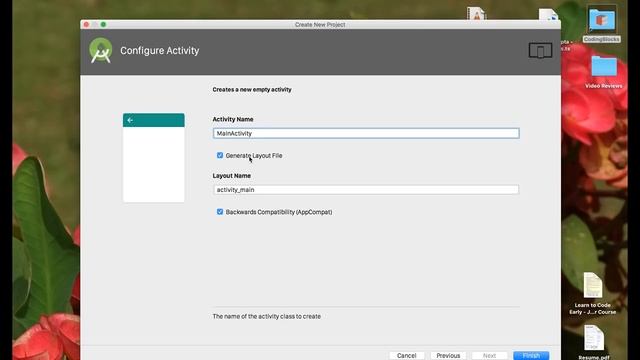This screenshot has width=640, height=360.
Task: Click the back arrow in activity preview
Action: pos(130,120)
